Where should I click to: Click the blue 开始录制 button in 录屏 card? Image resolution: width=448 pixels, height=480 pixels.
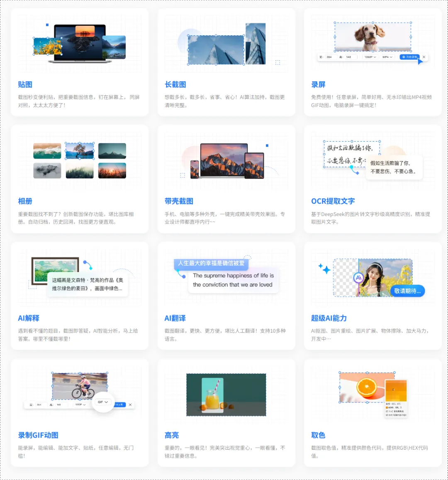[409, 57]
